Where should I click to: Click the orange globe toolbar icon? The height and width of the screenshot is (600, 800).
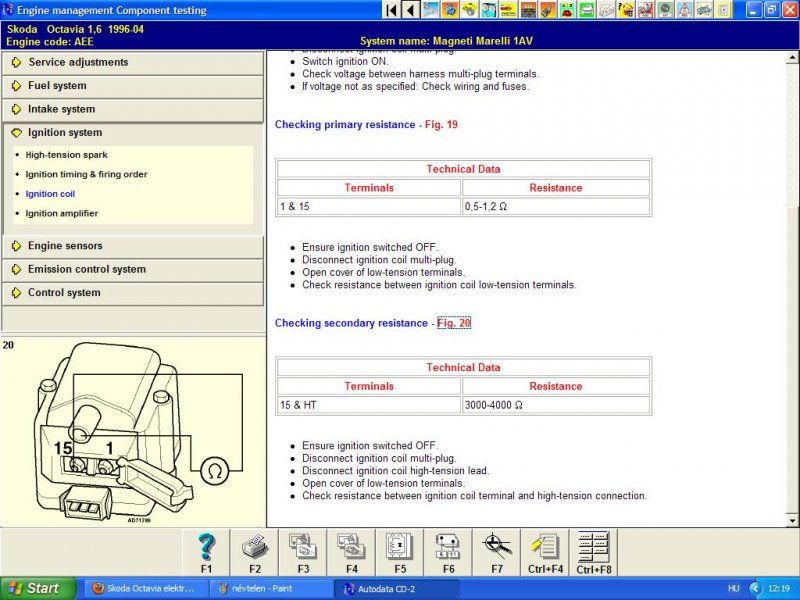(x=450, y=10)
